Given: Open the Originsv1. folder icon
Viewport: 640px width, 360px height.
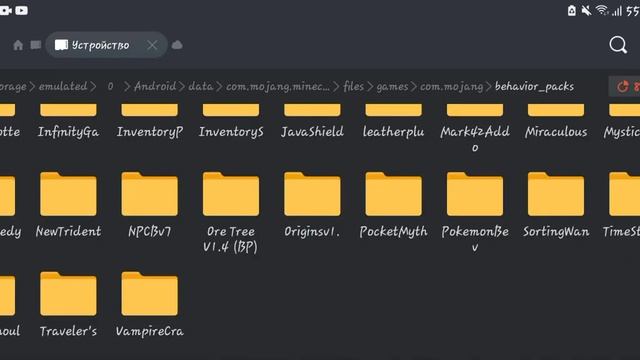Looking at the screenshot, I should tap(312, 194).
